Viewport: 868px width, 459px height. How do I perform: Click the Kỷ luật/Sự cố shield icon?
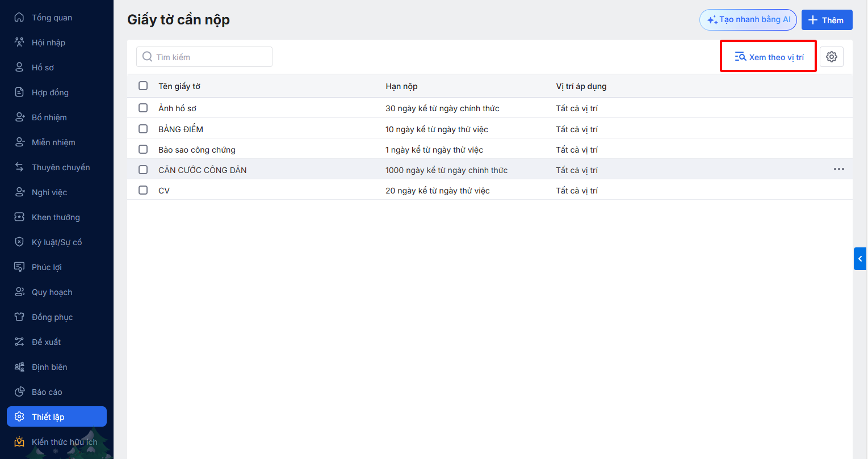pos(19,242)
